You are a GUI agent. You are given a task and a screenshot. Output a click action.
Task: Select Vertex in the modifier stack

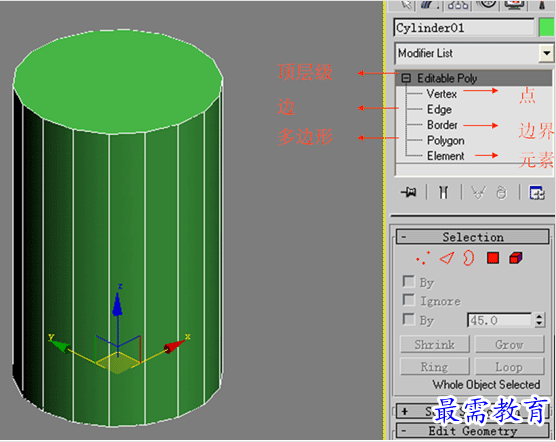point(441,94)
